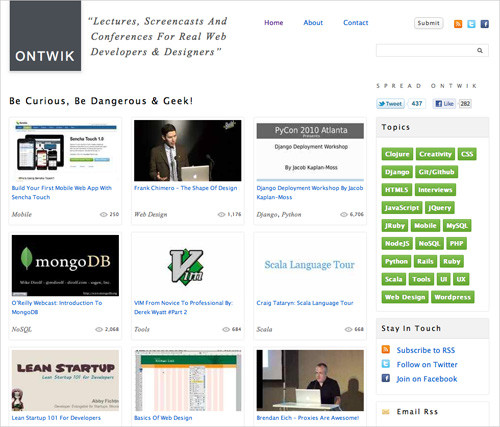Select the Interviews topic tag
This screenshot has width=500, height=427.
435,190
